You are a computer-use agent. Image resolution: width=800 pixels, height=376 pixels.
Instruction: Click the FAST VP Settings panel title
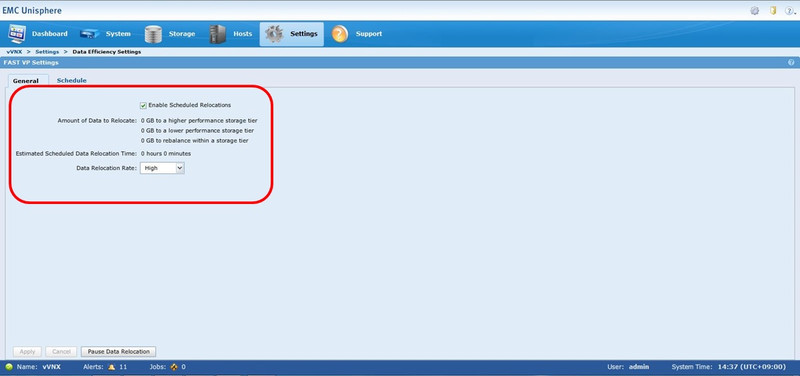click(31, 62)
